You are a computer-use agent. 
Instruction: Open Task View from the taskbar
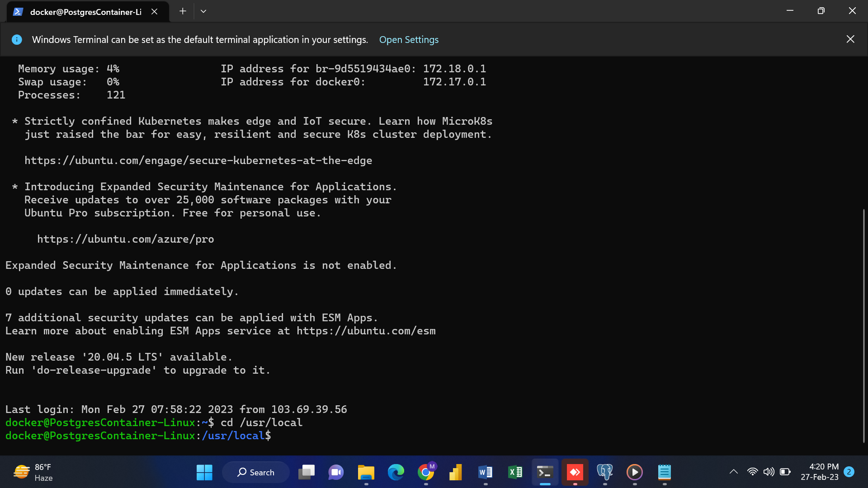[x=307, y=472]
